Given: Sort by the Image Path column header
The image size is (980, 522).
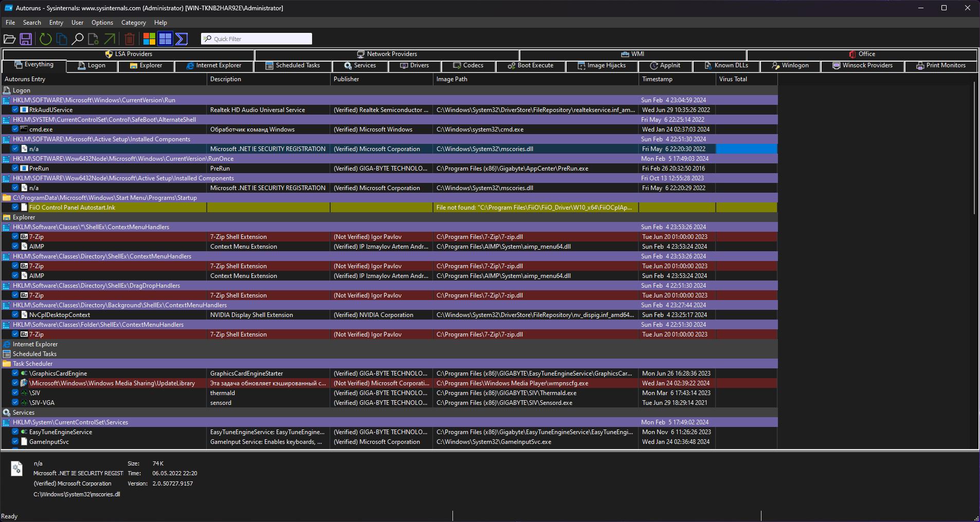Looking at the screenshot, I should [x=536, y=79].
